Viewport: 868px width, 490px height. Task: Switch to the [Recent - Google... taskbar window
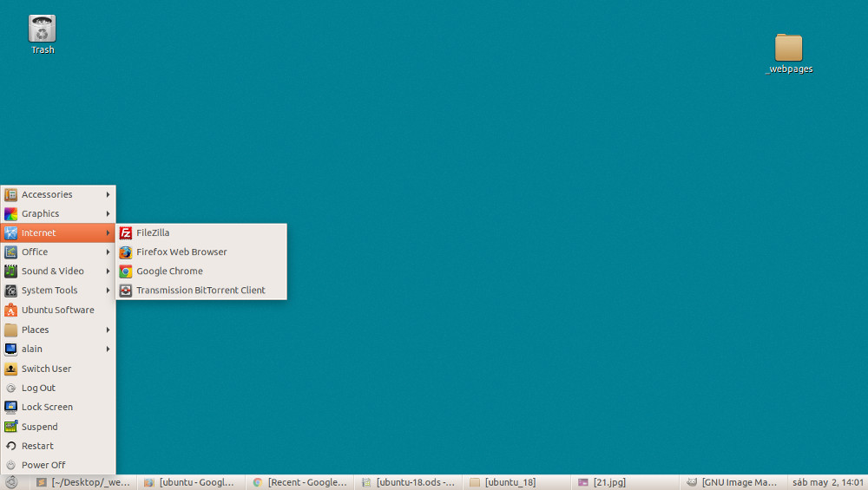[299, 482]
